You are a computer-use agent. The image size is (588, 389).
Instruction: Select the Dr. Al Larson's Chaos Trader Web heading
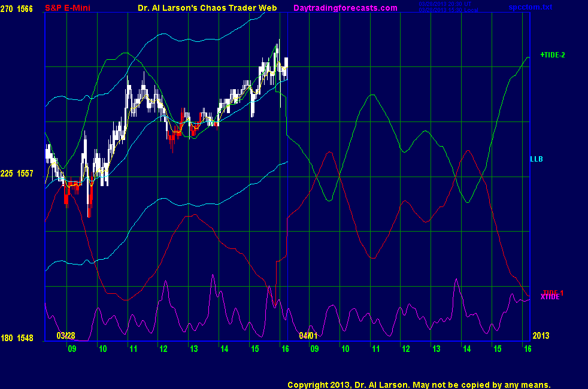tap(207, 8)
